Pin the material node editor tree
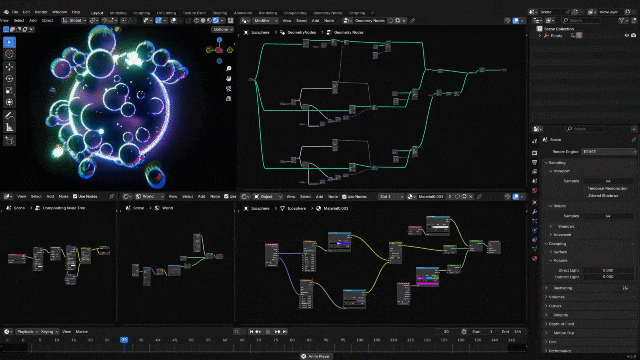The height and width of the screenshot is (360, 640). pyautogui.click(x=479, y=197)
